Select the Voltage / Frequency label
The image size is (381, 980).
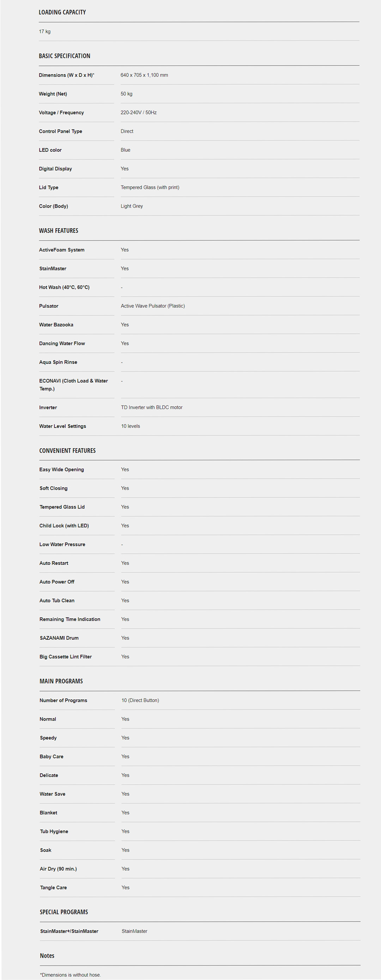point(61,112)
